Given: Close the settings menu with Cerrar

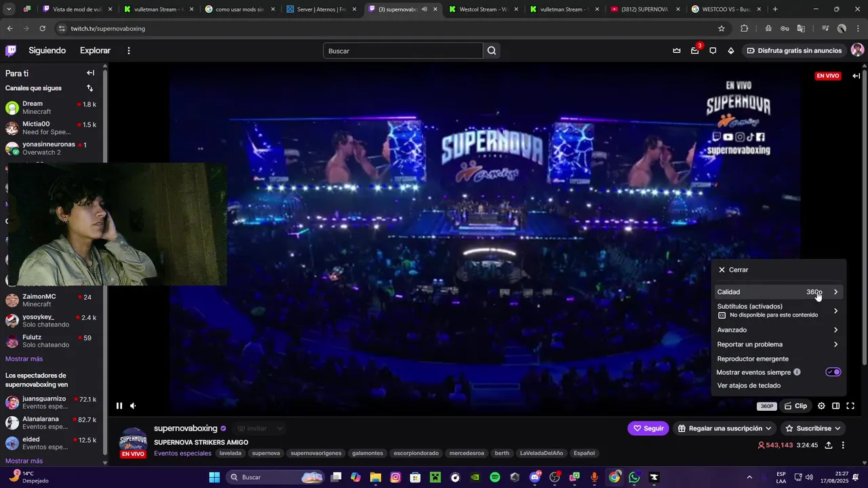Looking at the screenshot, I should [x=733, y=270].
